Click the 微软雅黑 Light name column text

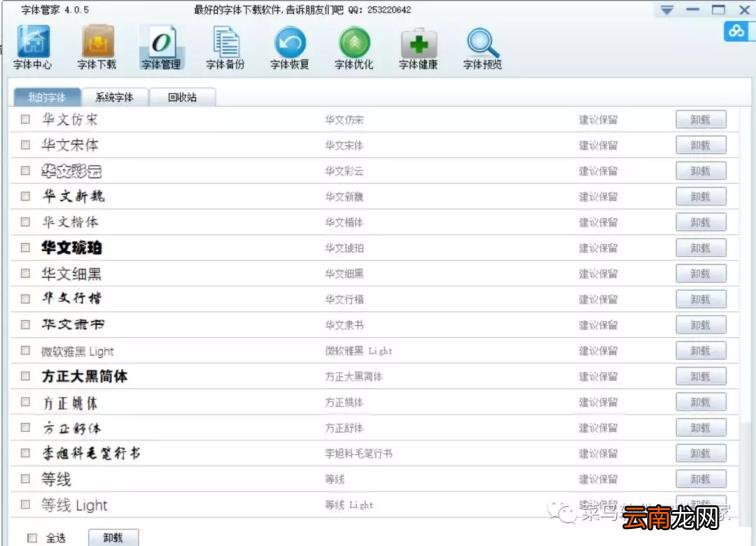359,351
